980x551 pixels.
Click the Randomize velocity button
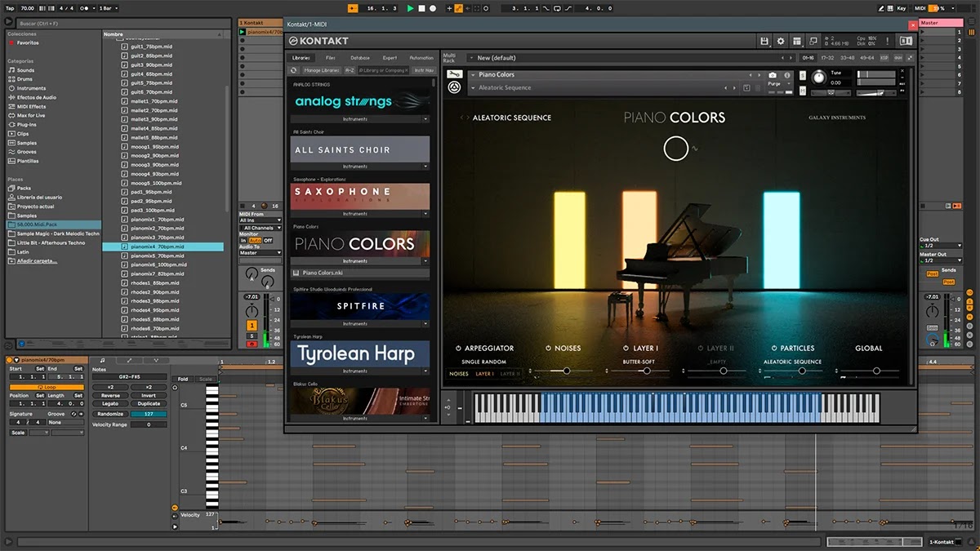click(x=110, y=414)
